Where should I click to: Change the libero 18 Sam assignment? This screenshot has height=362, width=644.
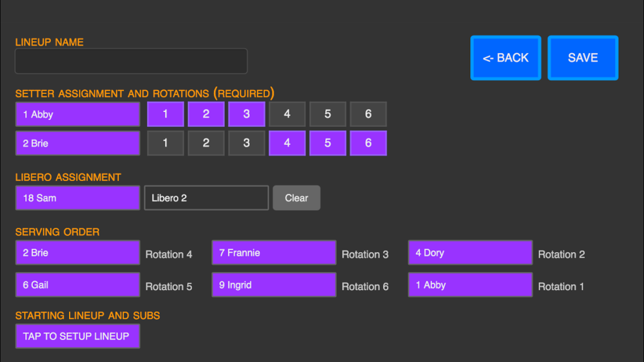77,198
